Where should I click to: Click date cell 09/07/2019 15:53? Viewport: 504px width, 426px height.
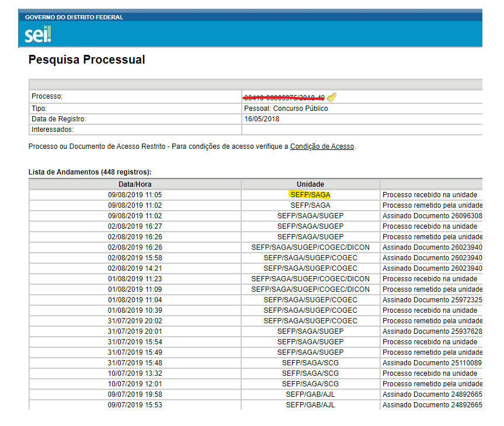[135, 405]
